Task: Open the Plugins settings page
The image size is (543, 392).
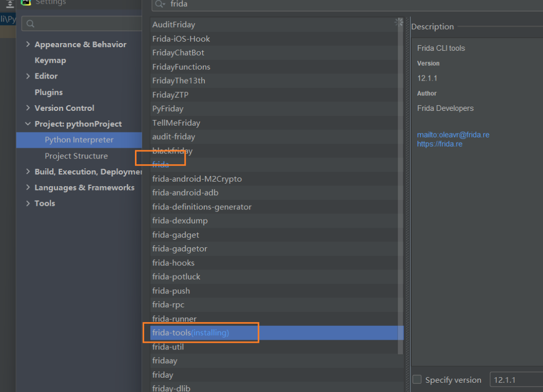Action: coord(48,92)
